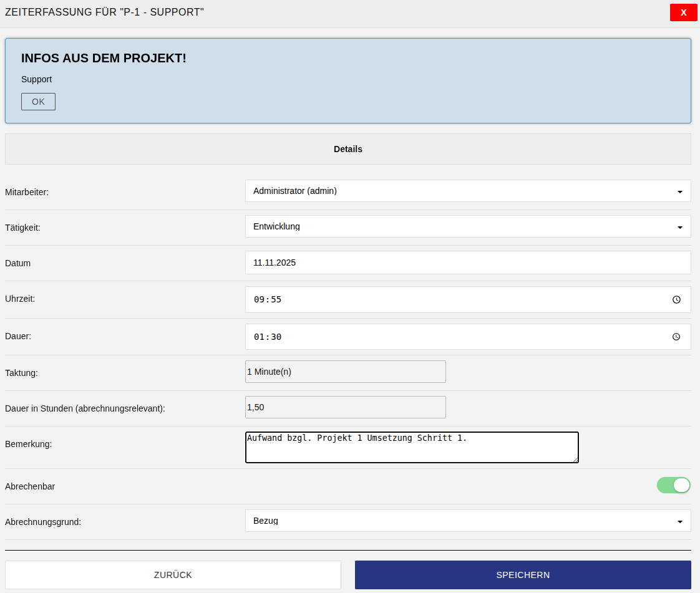The width and height of the screenshot is (700, 593).
Task: Open the clock picker in Dauer field
Action: coord(676,337)
